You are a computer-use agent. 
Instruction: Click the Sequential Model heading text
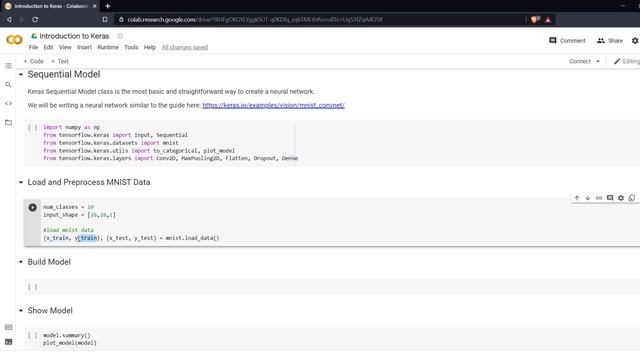(x=64, y=74)
